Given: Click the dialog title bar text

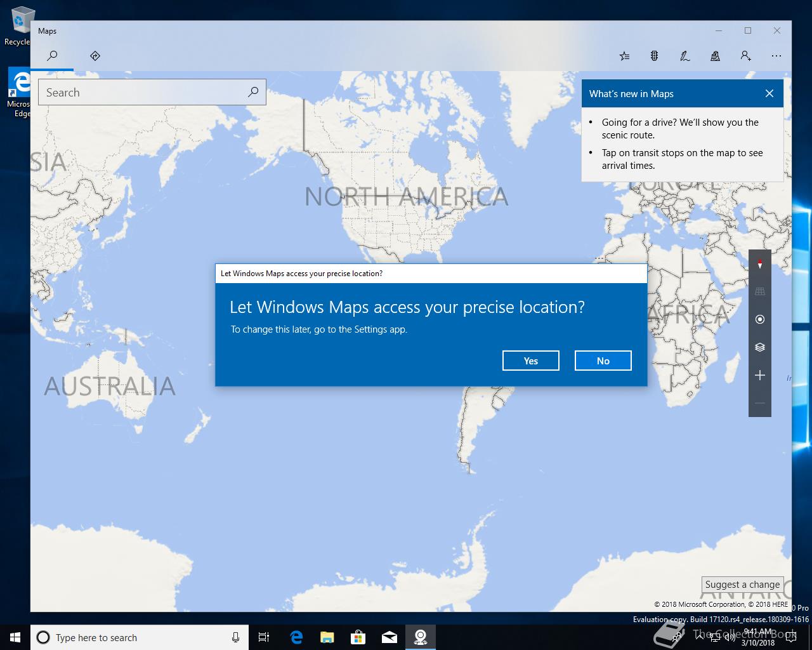Looking at the screenshot, I should [x=301, y=274].
